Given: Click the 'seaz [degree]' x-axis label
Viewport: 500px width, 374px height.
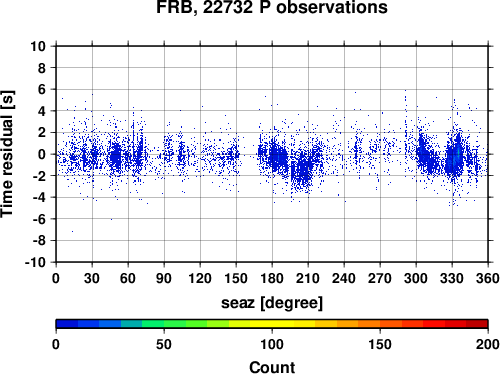Looking at the screenshot, I should 272,303.
